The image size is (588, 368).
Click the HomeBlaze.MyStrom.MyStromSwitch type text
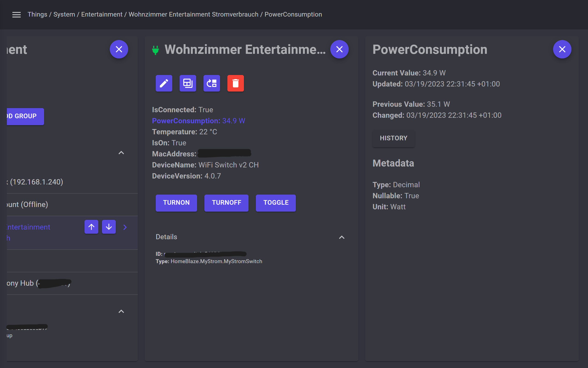click(x=216, y=262)
